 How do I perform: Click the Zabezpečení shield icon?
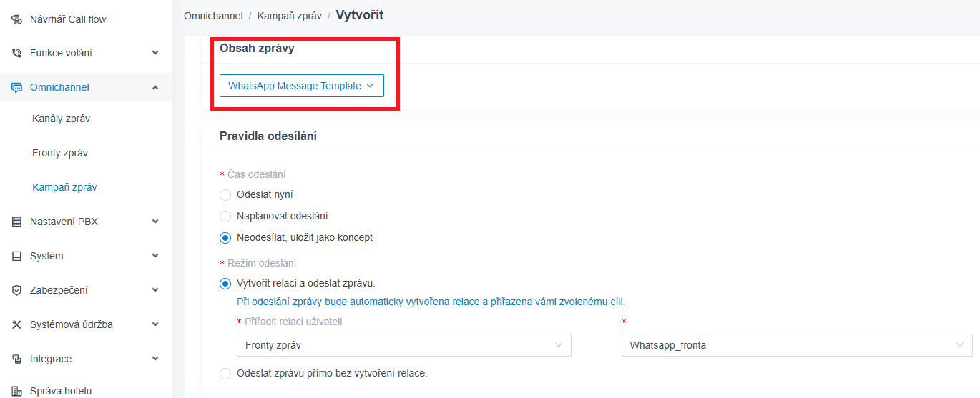point(17,290)
